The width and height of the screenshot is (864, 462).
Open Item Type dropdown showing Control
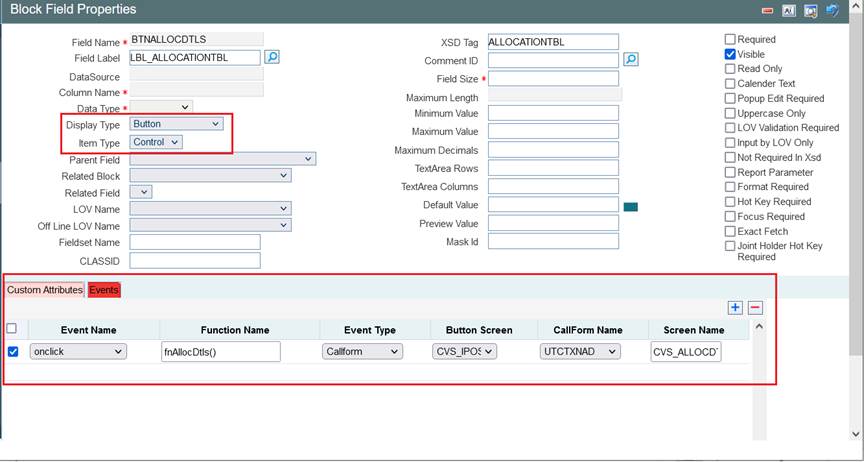click(x=156, y=142)
